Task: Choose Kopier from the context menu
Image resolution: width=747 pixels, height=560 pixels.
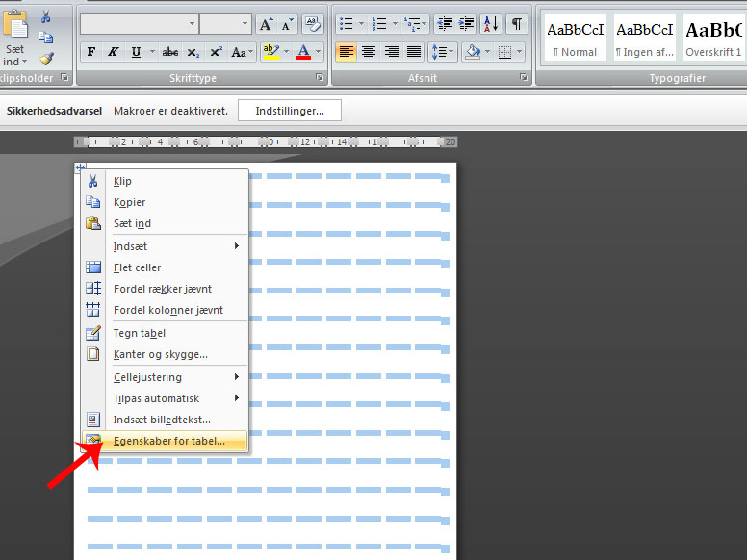Action: 165,202
